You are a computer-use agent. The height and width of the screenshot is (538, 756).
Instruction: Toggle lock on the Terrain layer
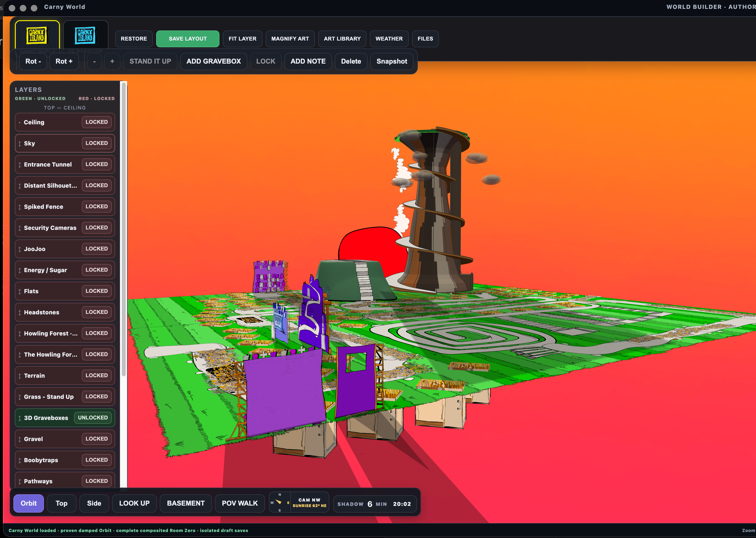coord(97,375)
